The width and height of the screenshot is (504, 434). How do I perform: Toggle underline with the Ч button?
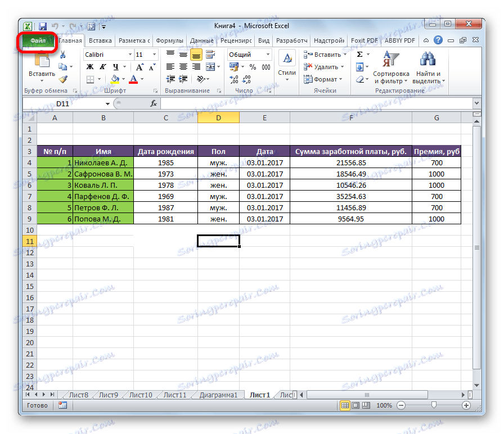[116, 66]
